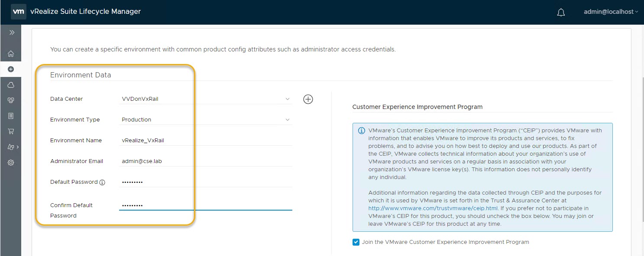This screenshot has height=256, width=644.
Task: Click the VMware vm logo
Action: (x=18, y=12)
